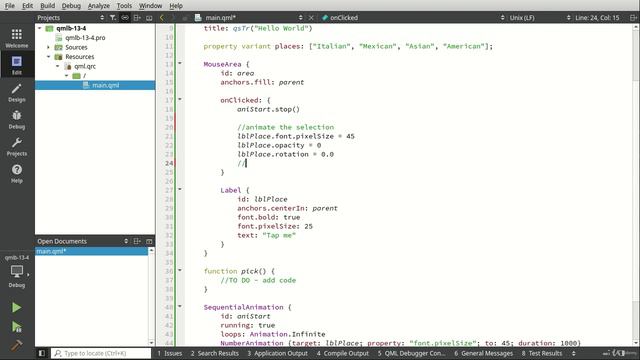Open the Edit menu
Viewport: 640px width, 360px height.
(x=27, y=6)
